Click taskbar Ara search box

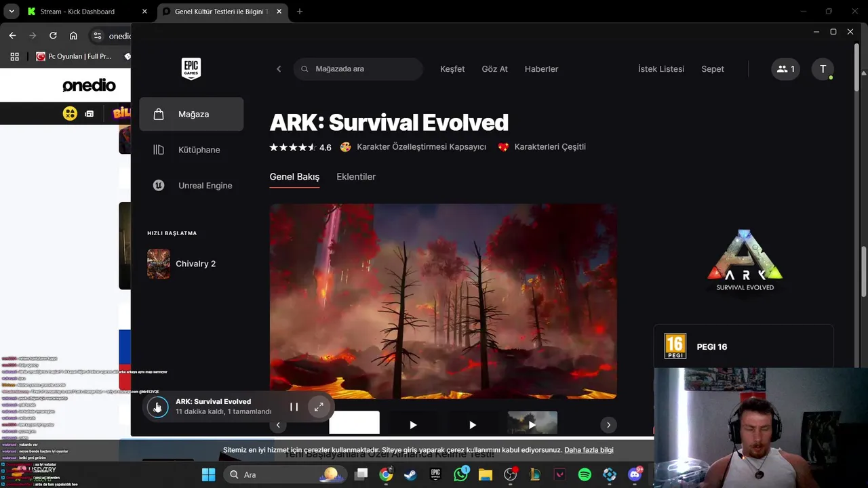point(286,474)
